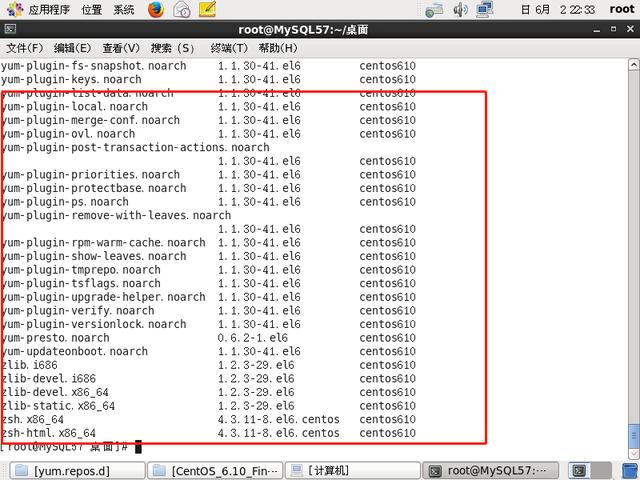Click version 0.6.2-1.el6 text
The height and width of the screenshot is (480, 640).
pos(253,338)
